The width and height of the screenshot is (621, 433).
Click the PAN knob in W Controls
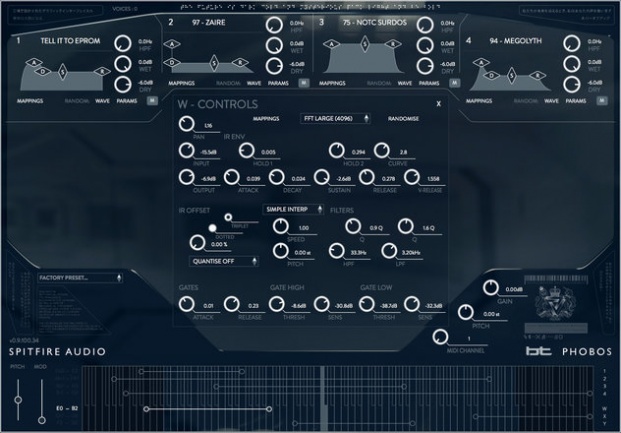[186, 124]
